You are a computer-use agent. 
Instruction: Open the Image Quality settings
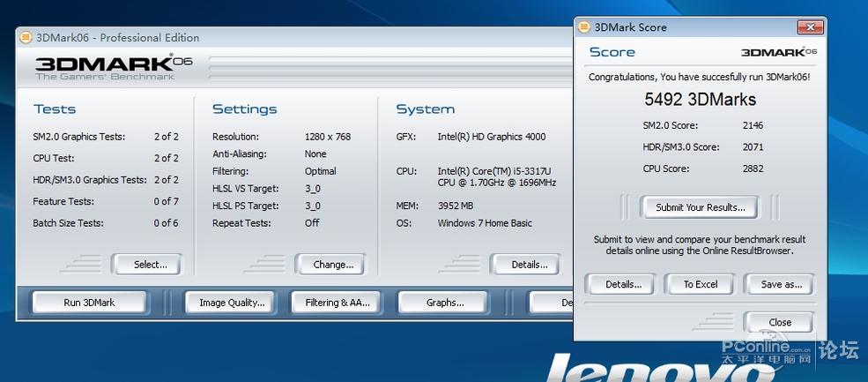coord(232,303)
